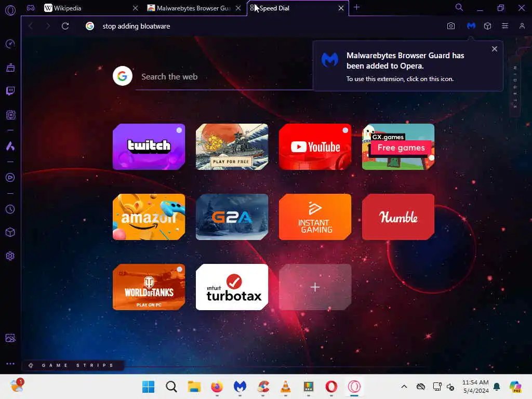532x399 pixels.
Task: Open the vertical Widgets panel
Action: click(515, 87)
